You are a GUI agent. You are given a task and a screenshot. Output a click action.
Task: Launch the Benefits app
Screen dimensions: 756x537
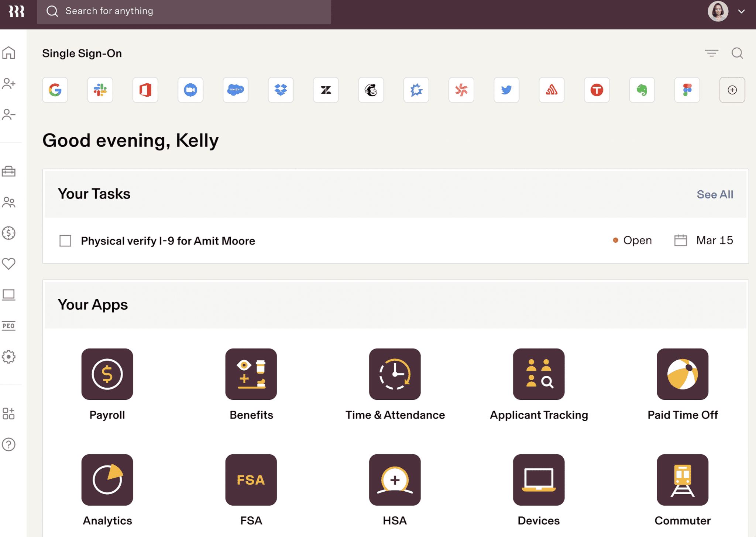(x=251, y=374)
